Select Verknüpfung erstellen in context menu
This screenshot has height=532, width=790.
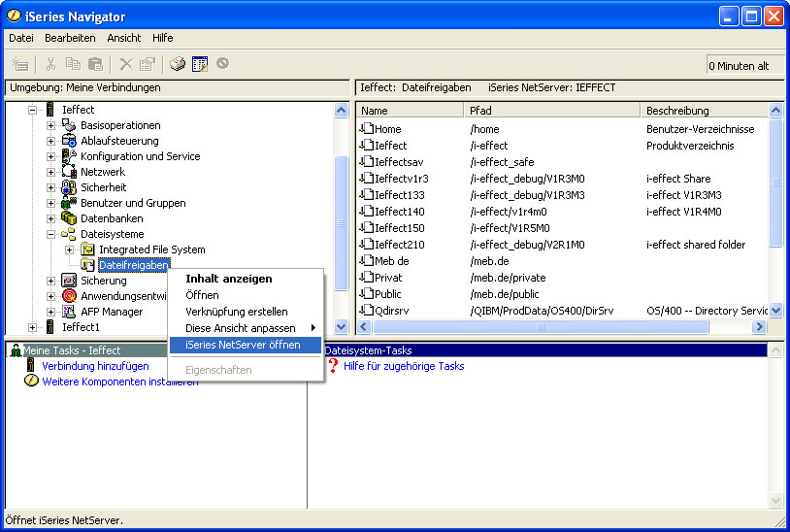[x=236, y=312]
